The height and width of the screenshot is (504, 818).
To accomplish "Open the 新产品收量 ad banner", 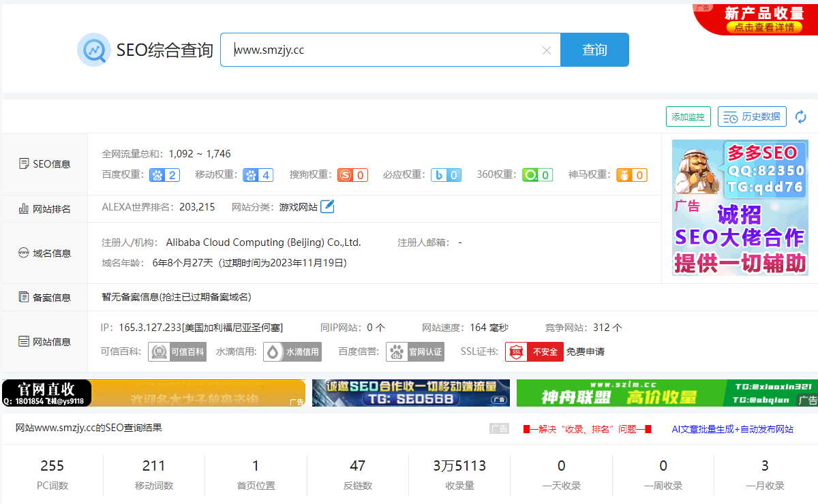I will (x=755, y=18).
